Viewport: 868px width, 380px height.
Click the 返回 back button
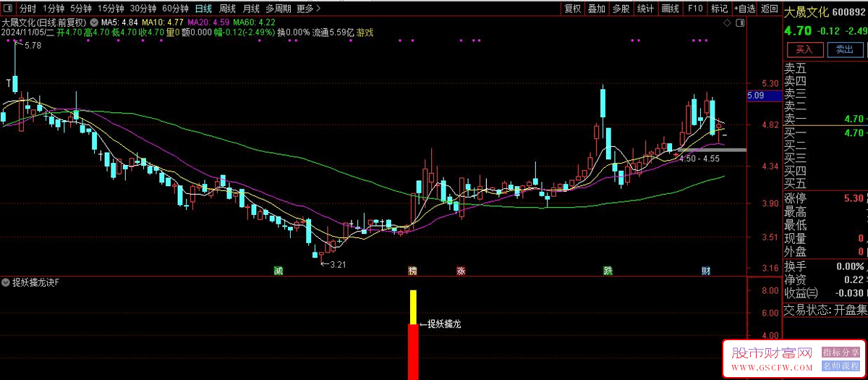coord(769,9)
